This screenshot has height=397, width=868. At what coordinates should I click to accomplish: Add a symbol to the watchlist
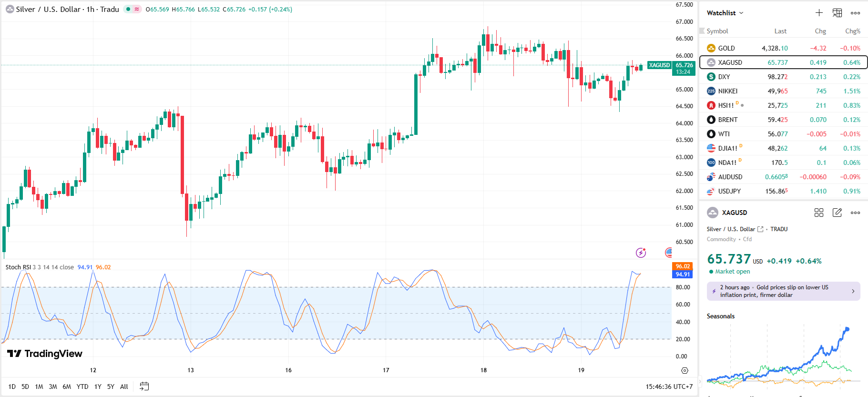coord(819,13)
